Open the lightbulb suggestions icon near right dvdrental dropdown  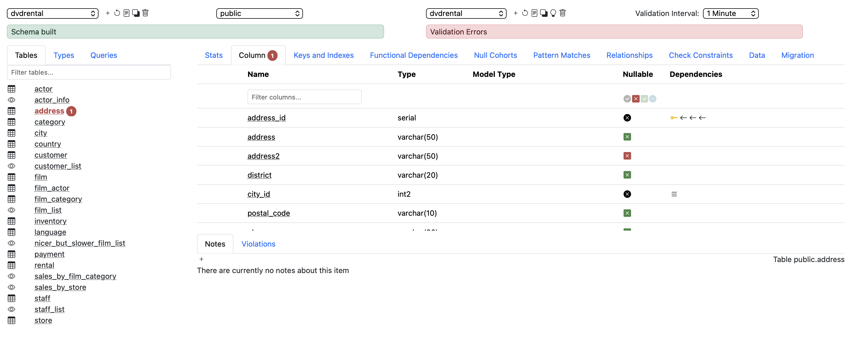coord(553,13)
